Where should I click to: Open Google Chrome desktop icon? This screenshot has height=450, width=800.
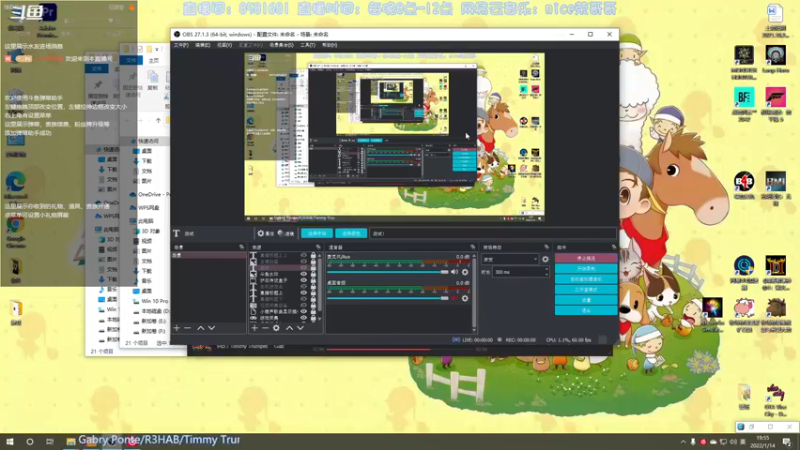(x=16, y=231)
